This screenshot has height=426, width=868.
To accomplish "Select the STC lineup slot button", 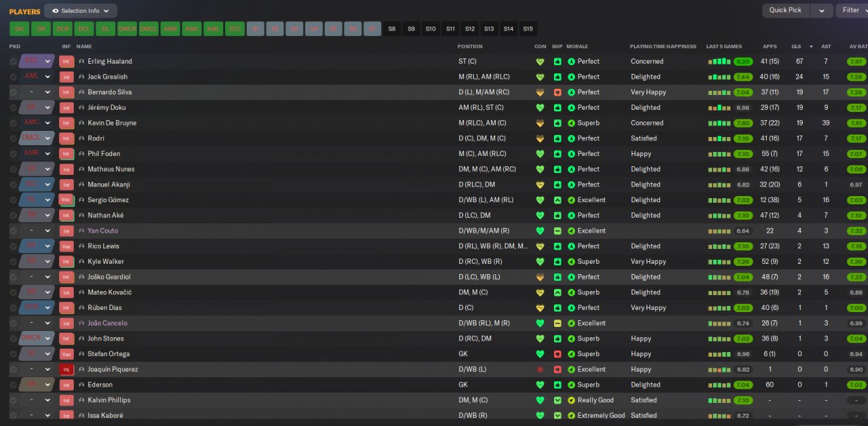I will coord(235,29).
